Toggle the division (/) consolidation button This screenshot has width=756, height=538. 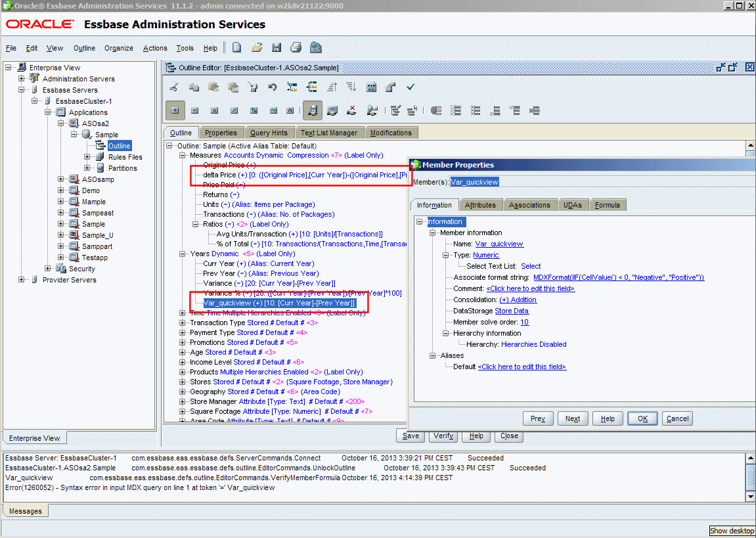(234, 110)
